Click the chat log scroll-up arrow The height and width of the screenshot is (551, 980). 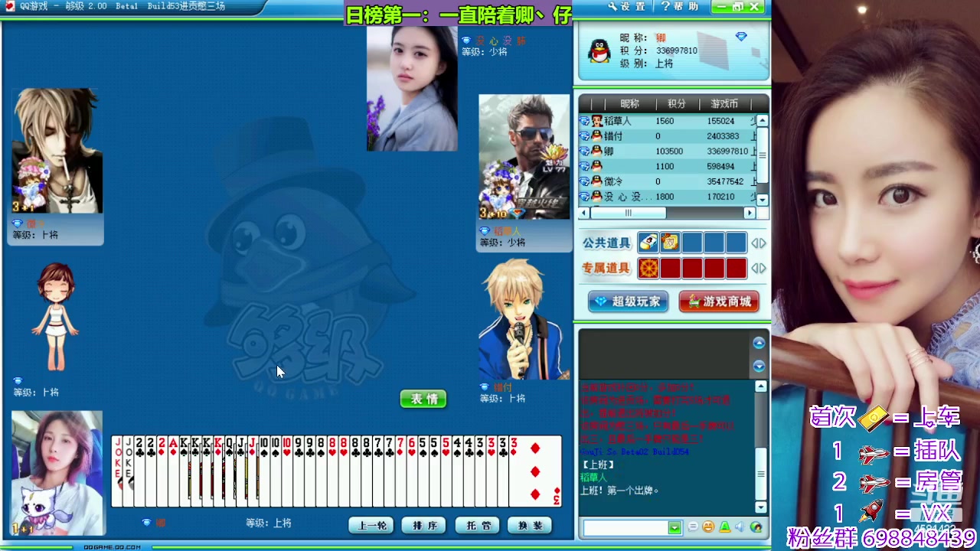tap(761, 386)
